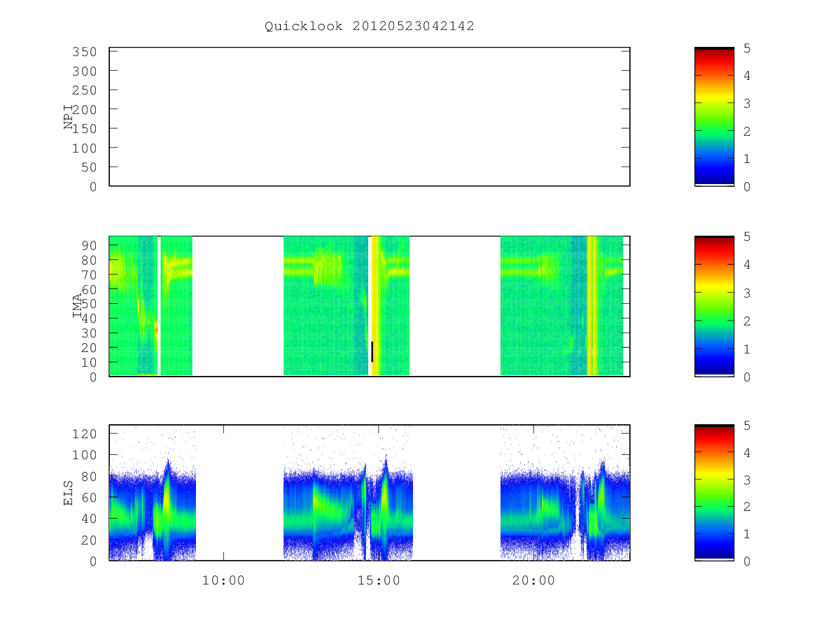Click the 15:00 time axis label

click(x=378, y=580)
